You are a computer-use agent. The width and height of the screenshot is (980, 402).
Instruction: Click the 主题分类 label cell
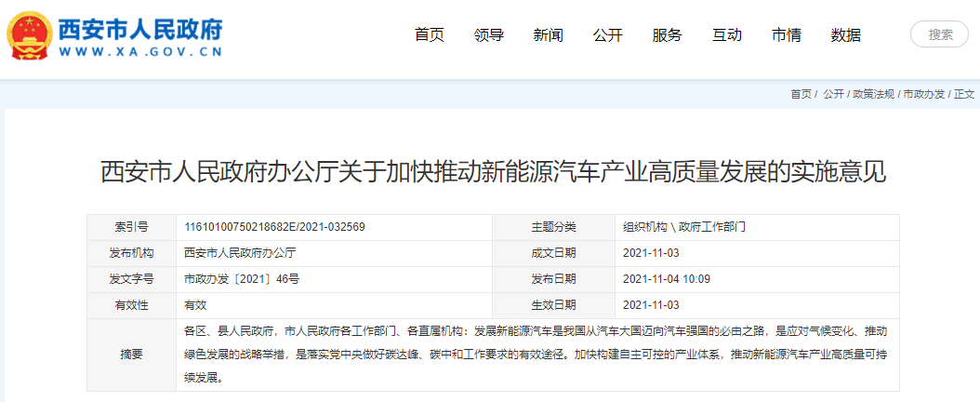tap(554, 228)
